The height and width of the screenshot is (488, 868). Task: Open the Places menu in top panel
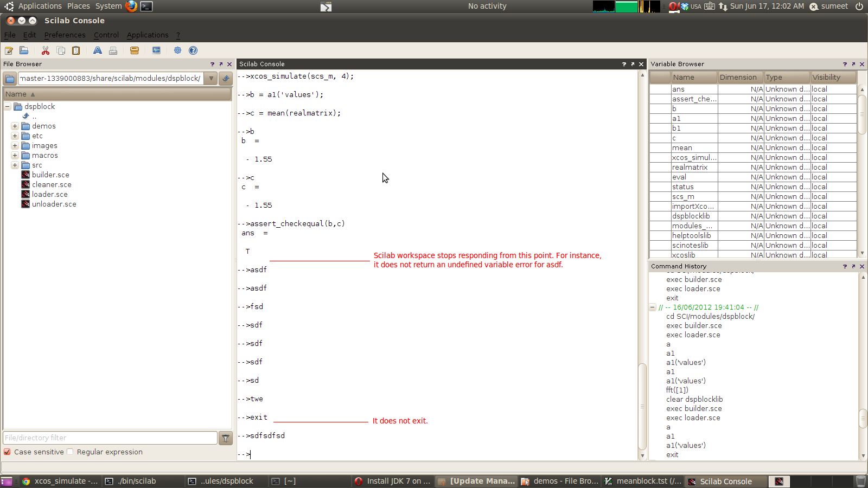[x=79, y=6]
